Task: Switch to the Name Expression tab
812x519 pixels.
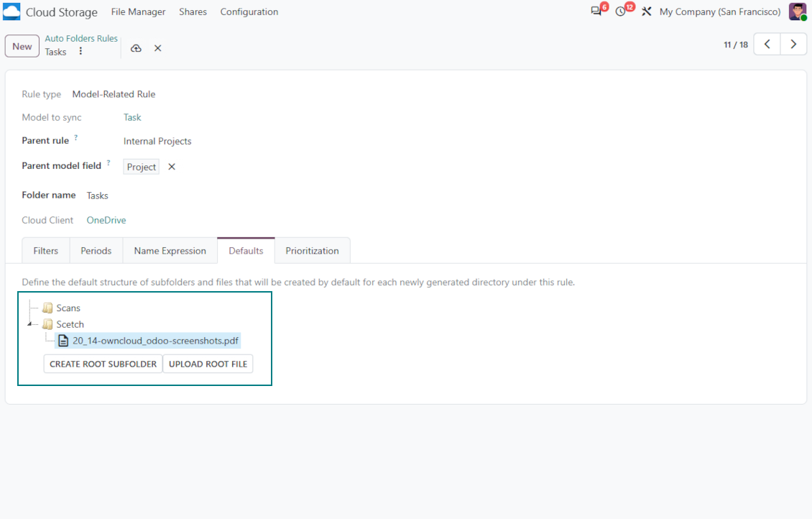Action: [x=170, y=251]
